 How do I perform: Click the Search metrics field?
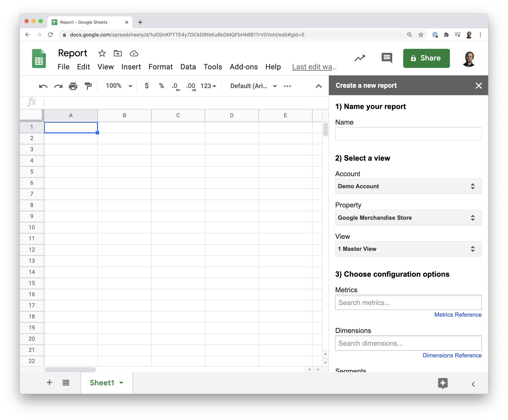(x=408, y=302)
